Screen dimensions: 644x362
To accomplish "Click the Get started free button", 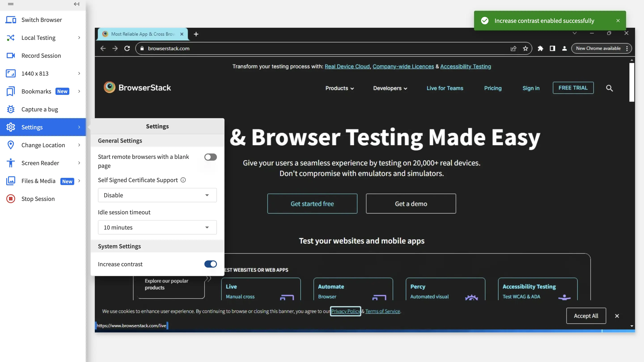I will coord(312,204).
